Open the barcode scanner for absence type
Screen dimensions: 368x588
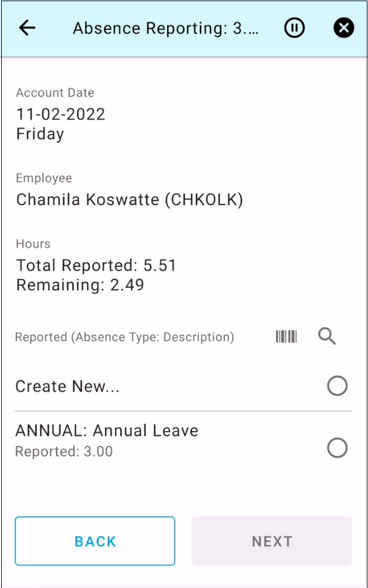click(286, 337)
